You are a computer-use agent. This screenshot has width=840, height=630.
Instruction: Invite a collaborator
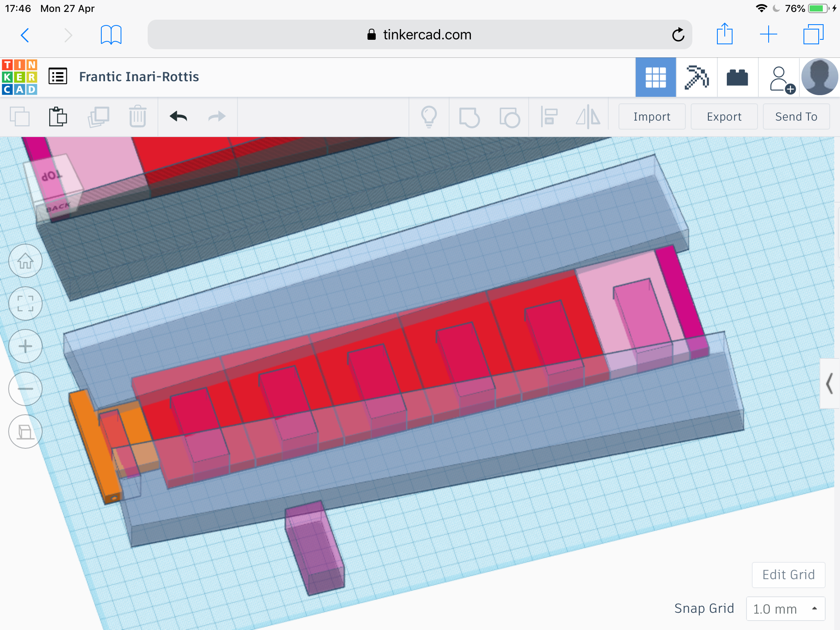point(782,80)
